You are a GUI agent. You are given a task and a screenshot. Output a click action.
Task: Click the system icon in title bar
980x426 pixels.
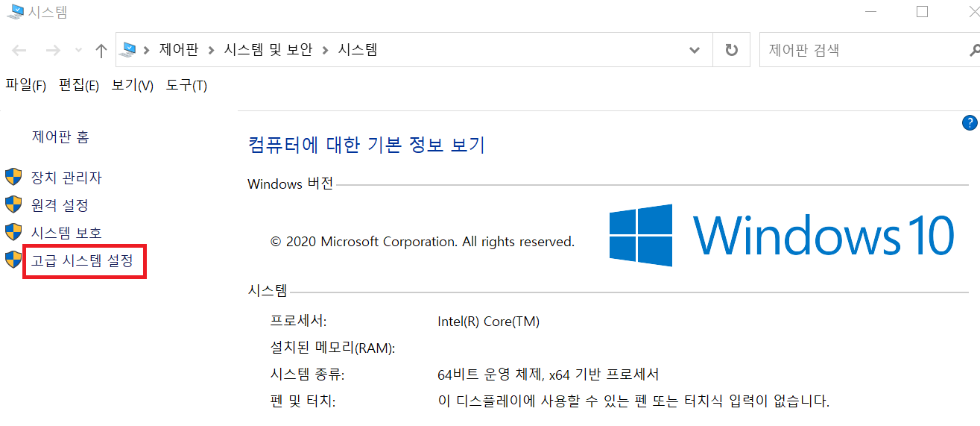tap(14, 11)
